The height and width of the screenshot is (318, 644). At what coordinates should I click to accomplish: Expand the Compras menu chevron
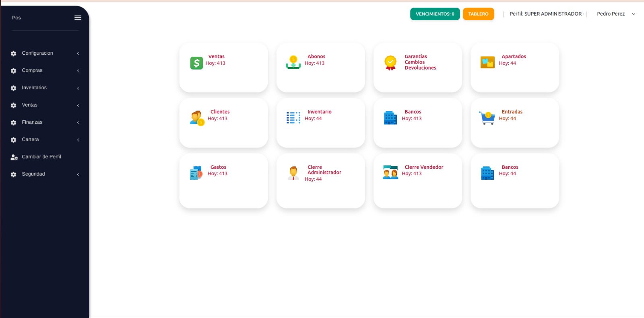tap(78, 71)
